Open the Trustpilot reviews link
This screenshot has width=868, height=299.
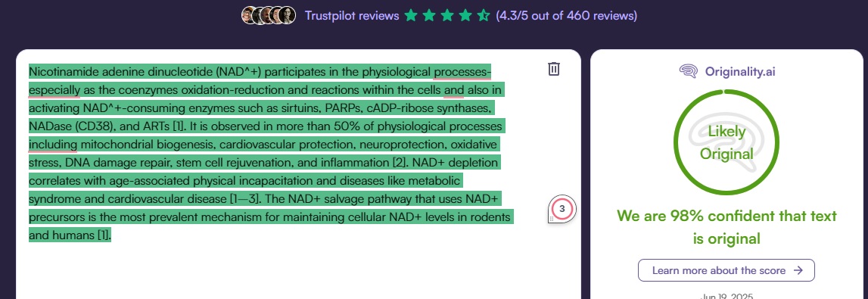(x=352, y=15)
